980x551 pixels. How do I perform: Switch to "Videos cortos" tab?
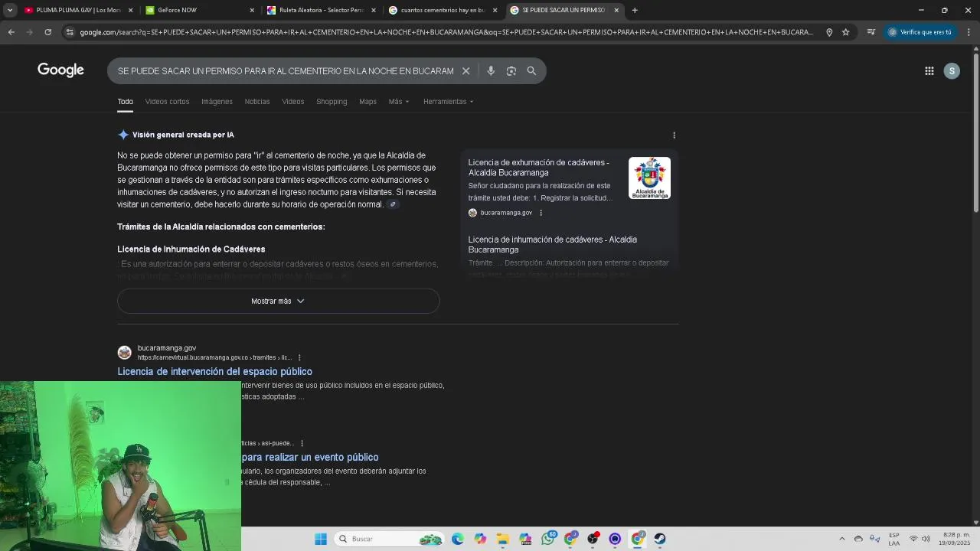coord(167,102)
